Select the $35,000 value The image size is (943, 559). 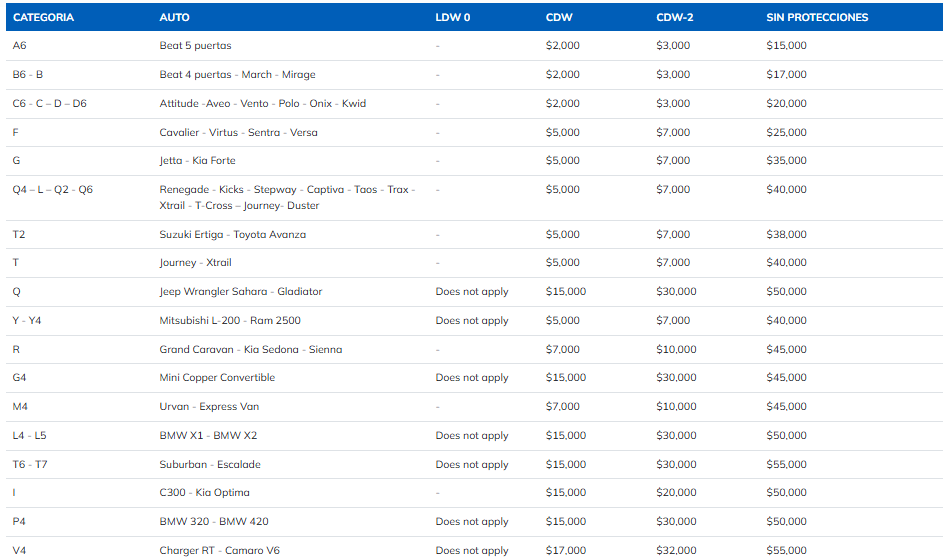(x=787, y=161)
